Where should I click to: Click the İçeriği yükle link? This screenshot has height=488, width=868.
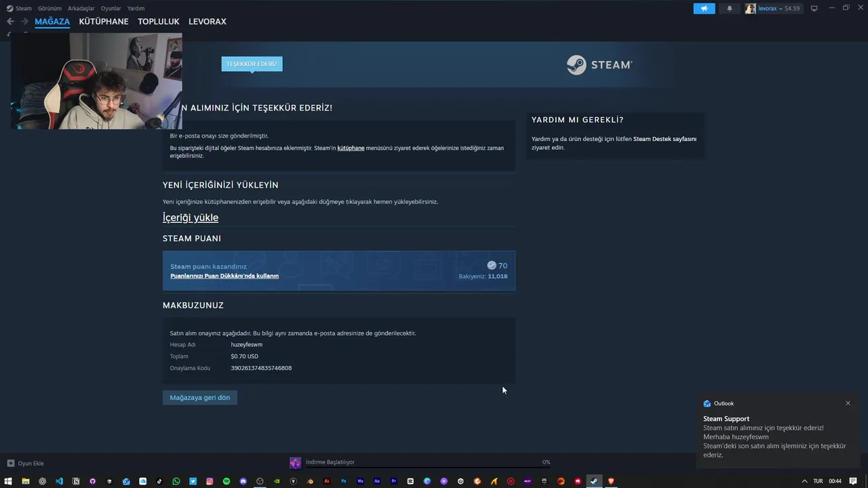click(191, 218)
